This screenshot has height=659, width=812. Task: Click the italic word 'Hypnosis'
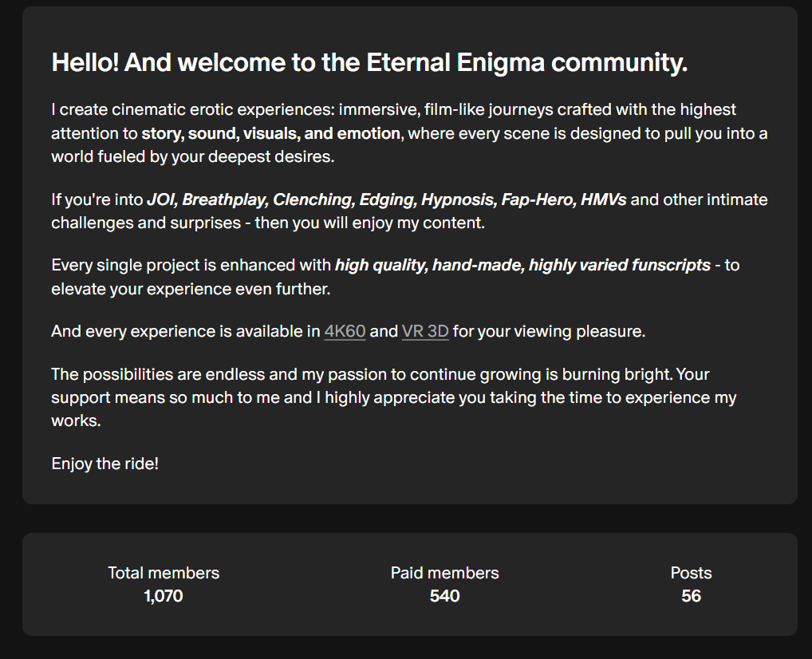point(457,199)
